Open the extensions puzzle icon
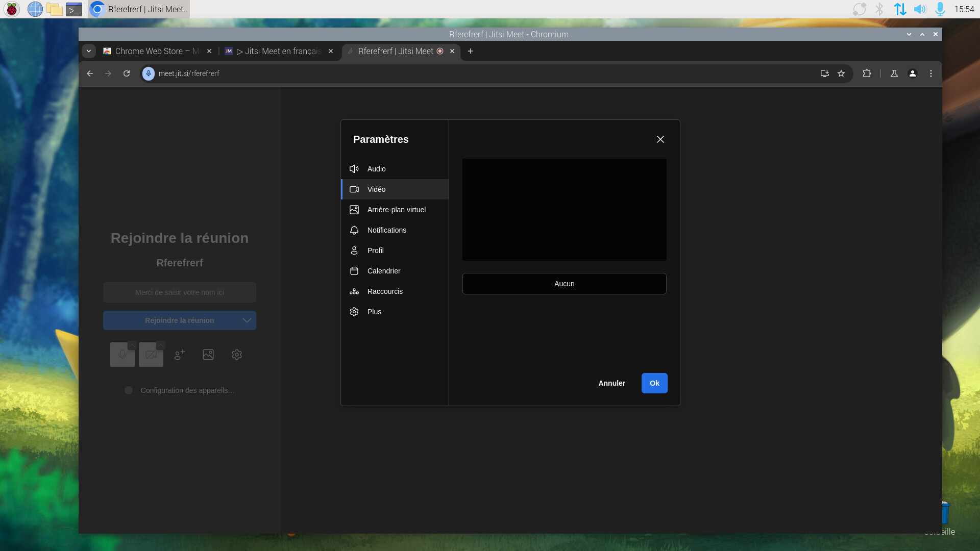The width and height of the screenshot is (980, 551). [867, 73]
